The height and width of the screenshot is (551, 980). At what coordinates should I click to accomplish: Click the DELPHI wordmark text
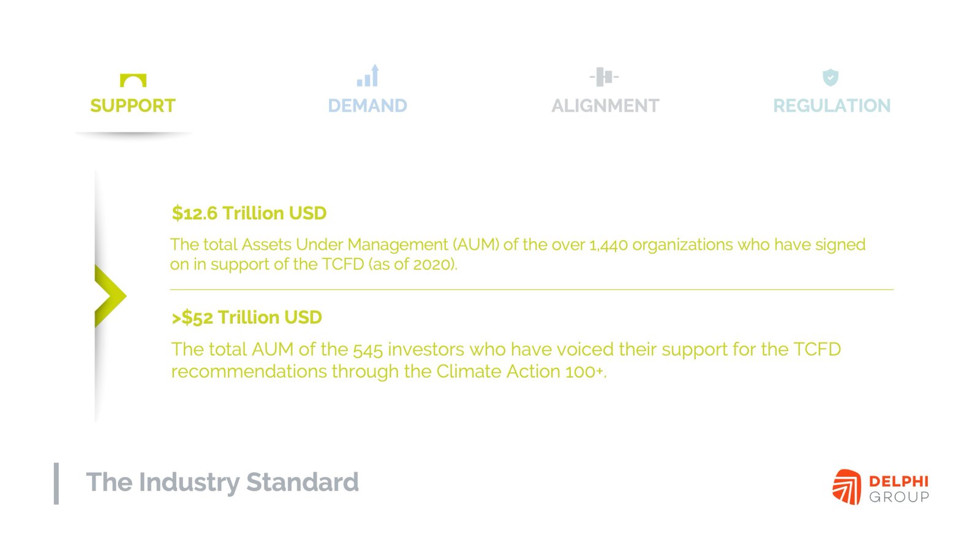point(899,481)
